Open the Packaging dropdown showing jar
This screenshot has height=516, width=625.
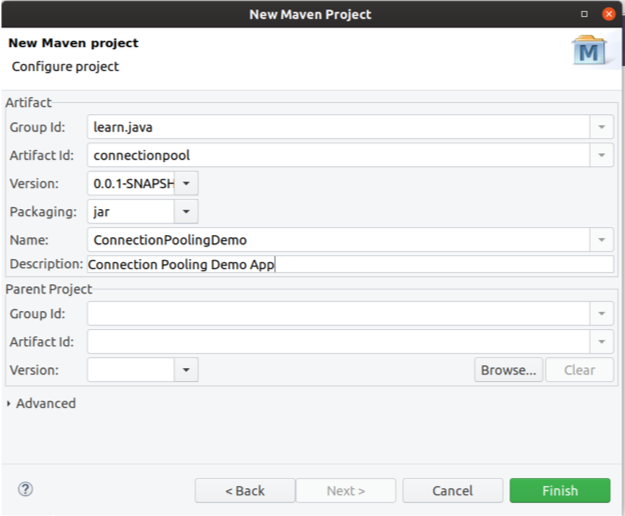[186, 212]
